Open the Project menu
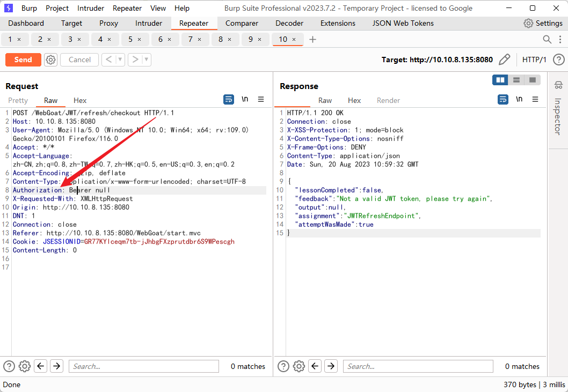568x392 pixels. pos(57,8)
